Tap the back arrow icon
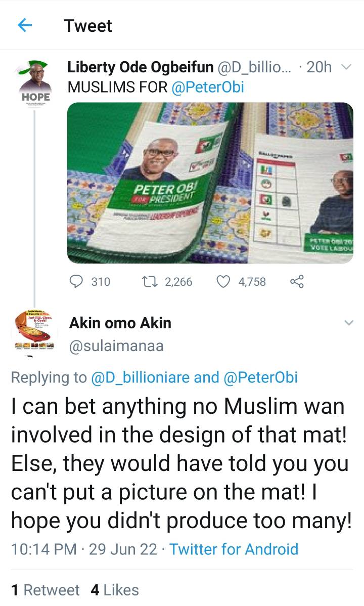 tap(25, 26)
